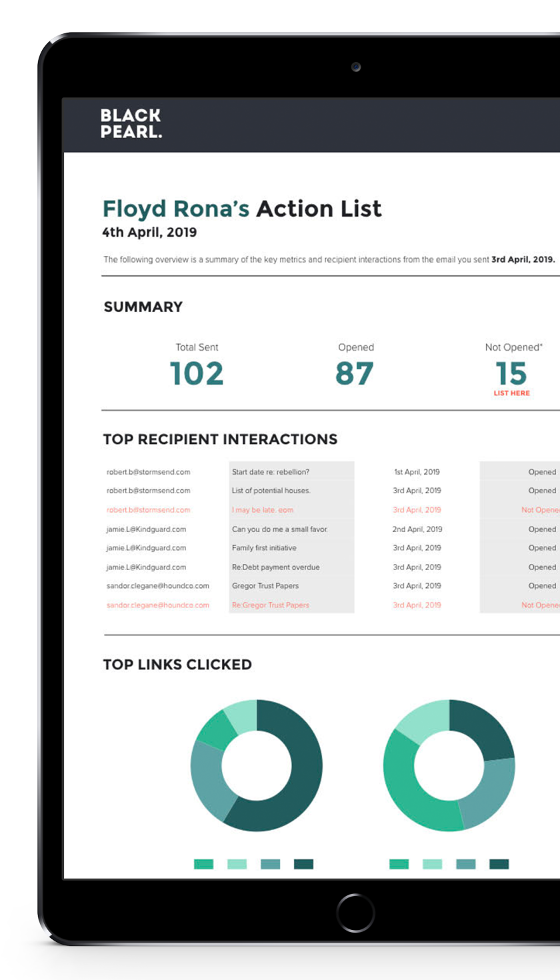Image resolution: width=560 pixels, height=980 pixels.
Task: Click the Black Pearl logo in the header
Action: tap(131, 124)
